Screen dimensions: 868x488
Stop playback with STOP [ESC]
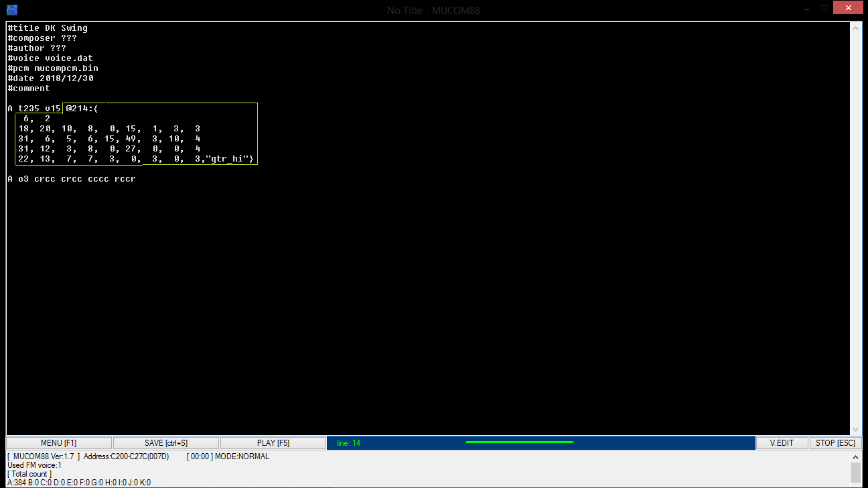tap(835, 443)
